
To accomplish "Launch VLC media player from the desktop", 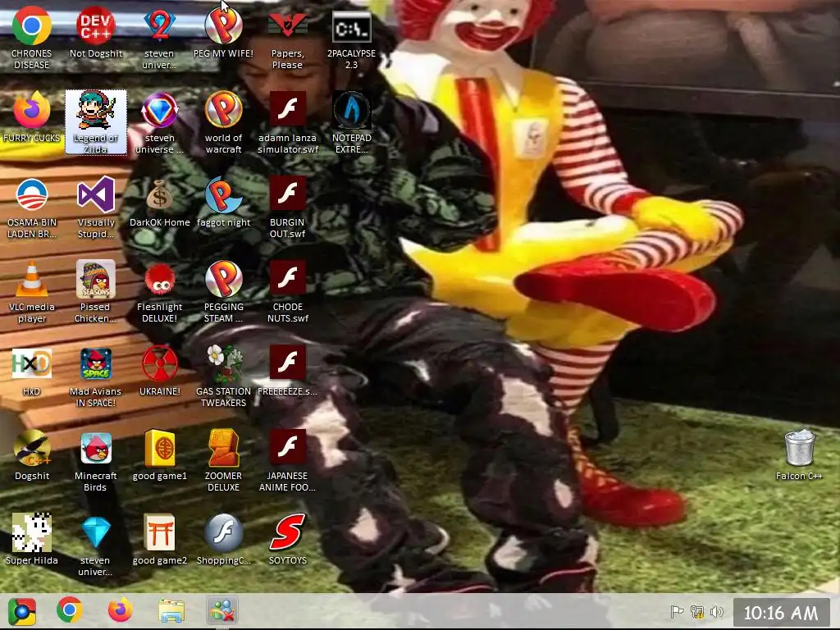I will [32, 279].
